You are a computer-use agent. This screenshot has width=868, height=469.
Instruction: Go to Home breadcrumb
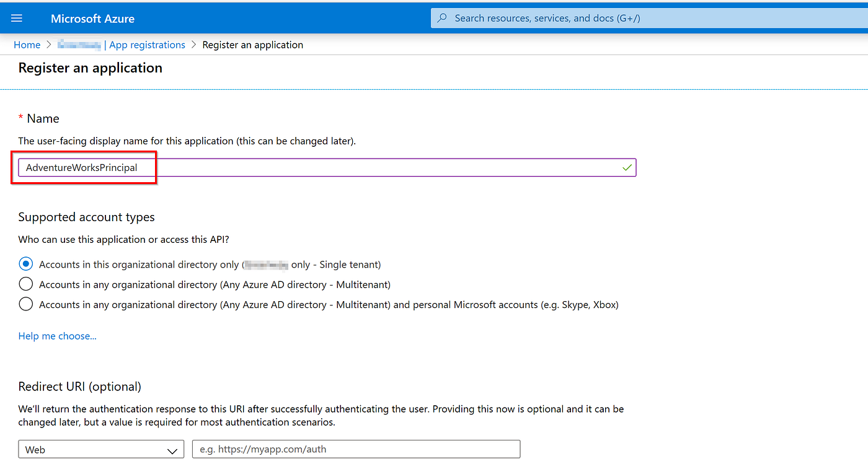pos(27,45)
